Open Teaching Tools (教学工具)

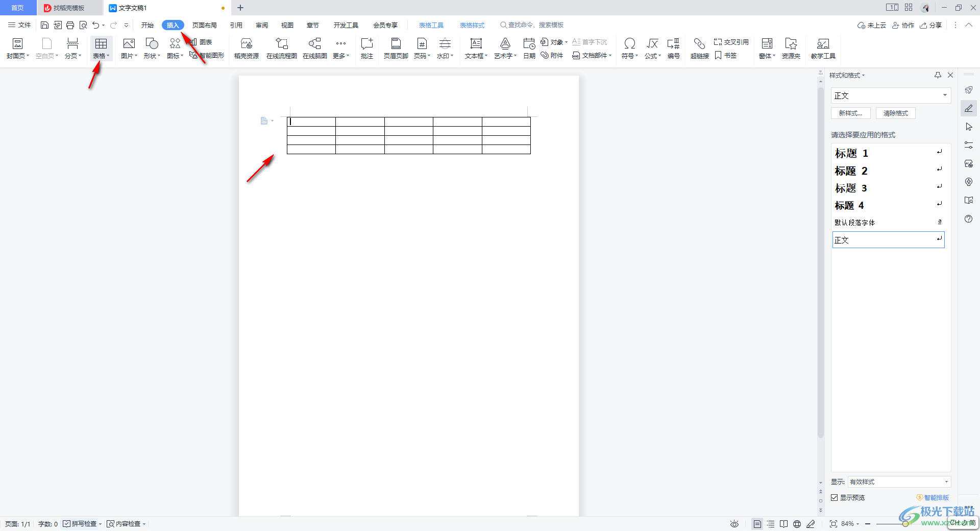pyautogui.click(x=823, y=49)
